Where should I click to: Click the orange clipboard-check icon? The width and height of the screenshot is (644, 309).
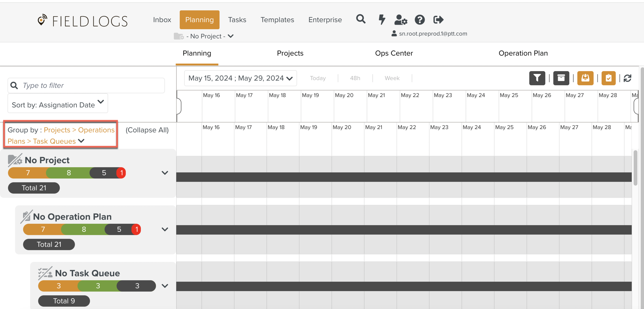pyautogui.click(x=608, y=78)
